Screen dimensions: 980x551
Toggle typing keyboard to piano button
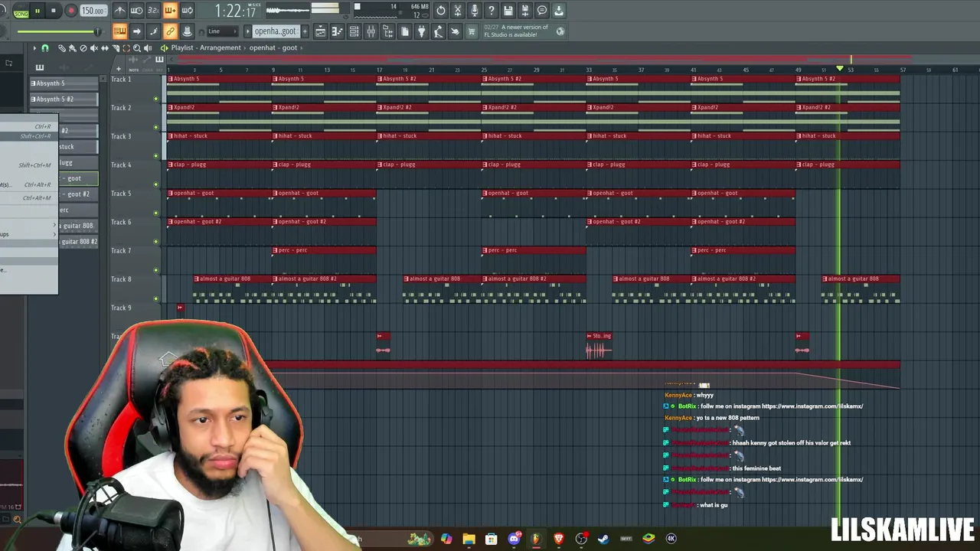pos(119,31)
